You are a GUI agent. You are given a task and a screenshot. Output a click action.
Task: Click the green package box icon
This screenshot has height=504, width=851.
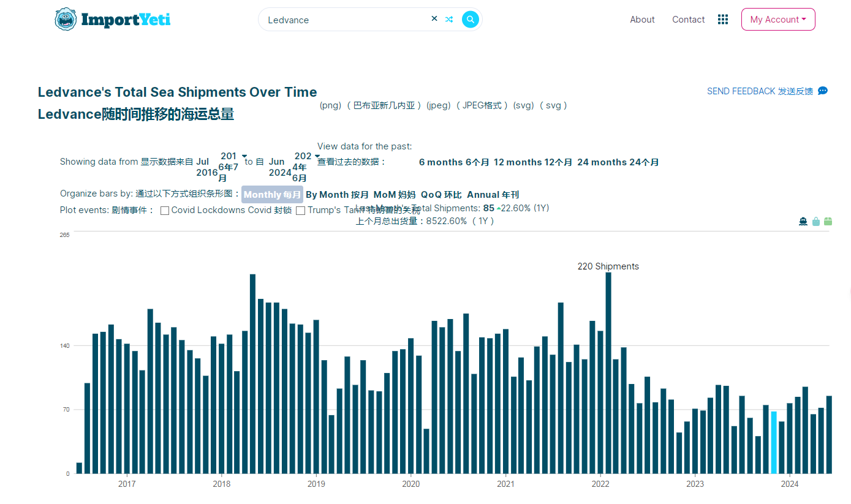(828, 221)
